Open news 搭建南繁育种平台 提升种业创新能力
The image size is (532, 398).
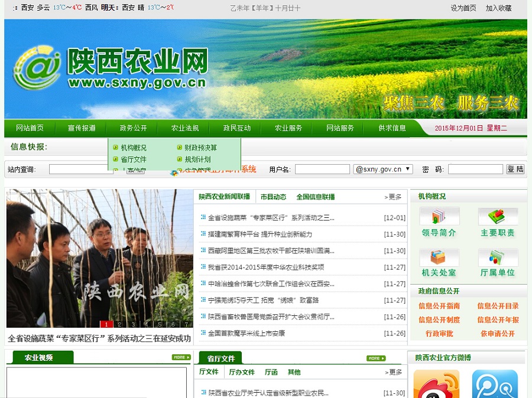click(x=260, y=234)
